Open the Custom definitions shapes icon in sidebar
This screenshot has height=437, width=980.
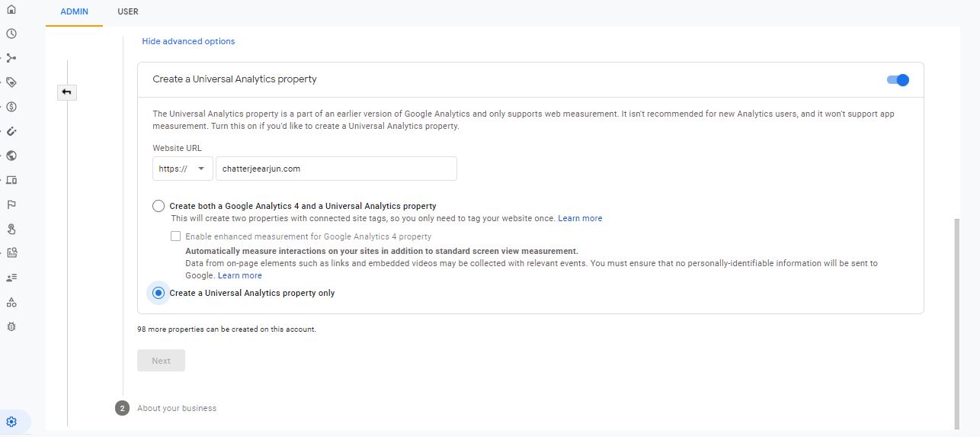pyautogui.click(x=11, y=302)
